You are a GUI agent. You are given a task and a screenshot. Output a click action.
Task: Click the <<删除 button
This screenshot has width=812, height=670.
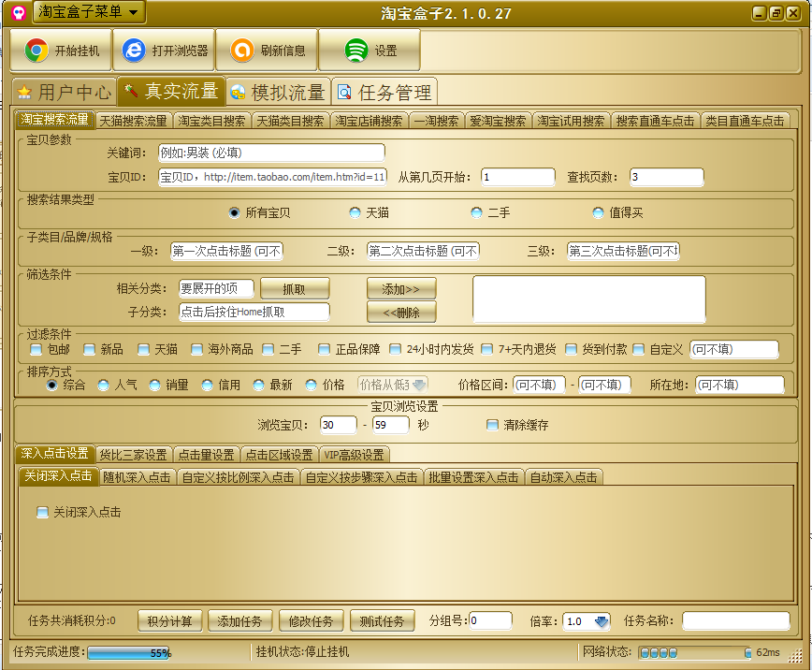click(400, 313)
